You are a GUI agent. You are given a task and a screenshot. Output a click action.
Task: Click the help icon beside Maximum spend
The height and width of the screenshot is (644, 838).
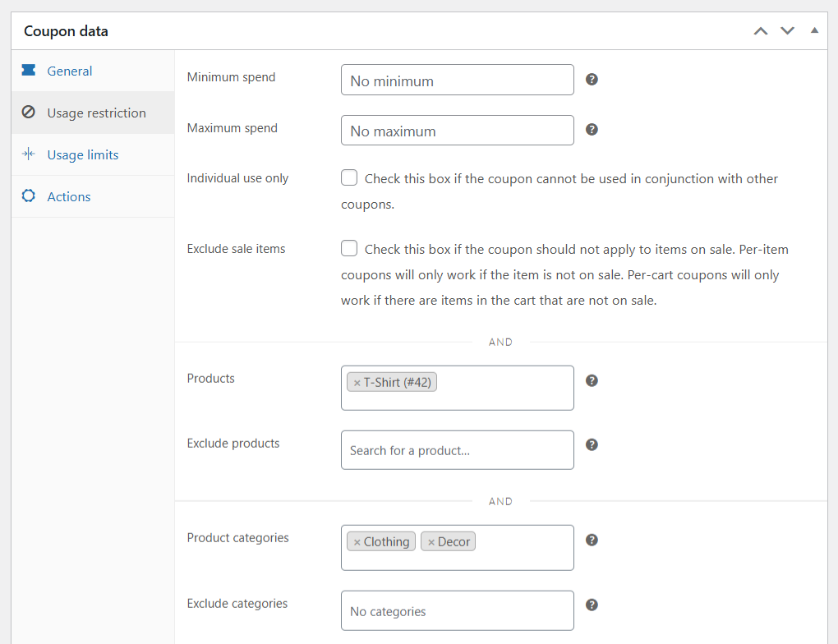coord(592,130)
